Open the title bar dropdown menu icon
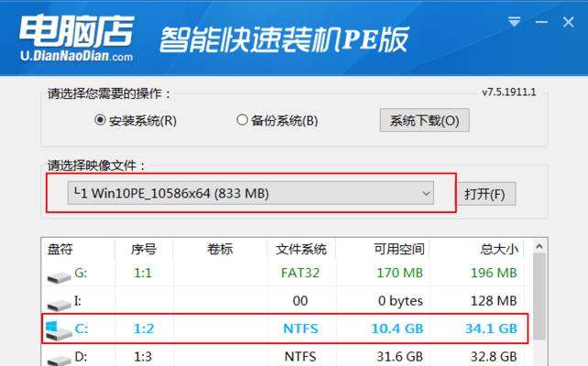 (514, 22)
